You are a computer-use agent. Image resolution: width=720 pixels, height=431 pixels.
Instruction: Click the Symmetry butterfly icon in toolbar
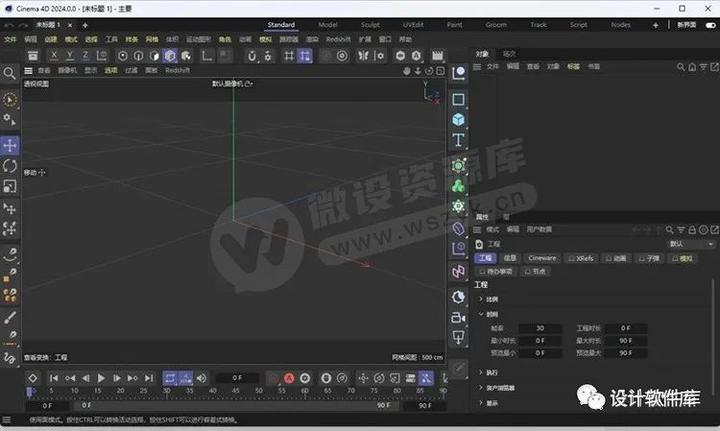(363, 56)
